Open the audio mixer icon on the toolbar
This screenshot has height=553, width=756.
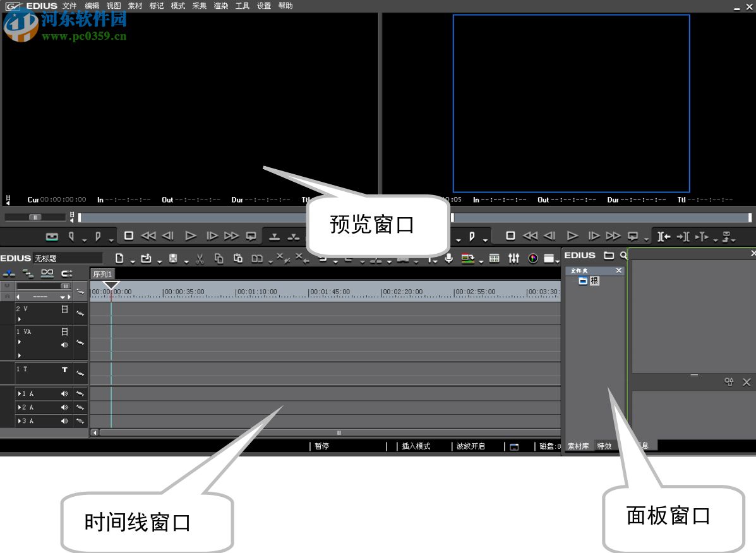click(513, 258)
